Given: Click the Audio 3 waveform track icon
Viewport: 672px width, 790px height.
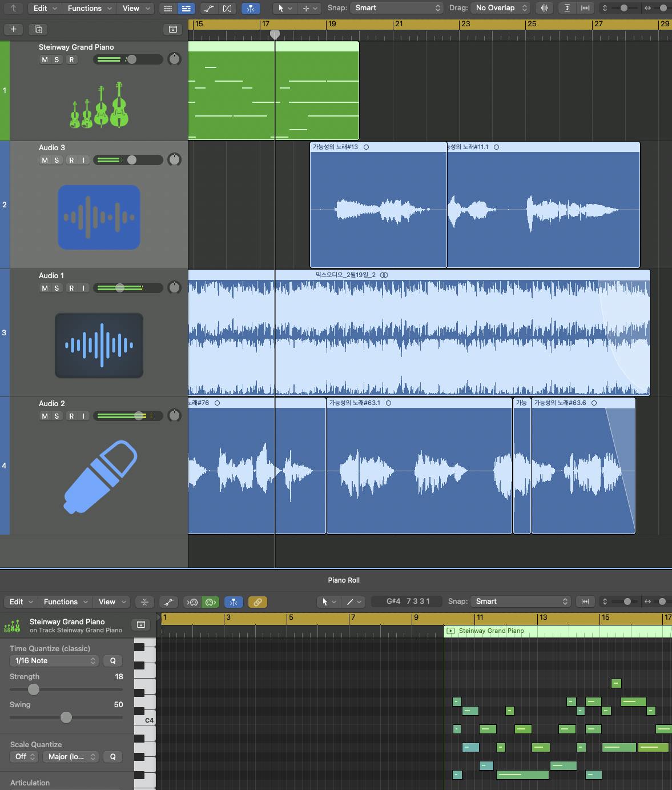Looking at the screenshot, I should [x=99, y=217].
